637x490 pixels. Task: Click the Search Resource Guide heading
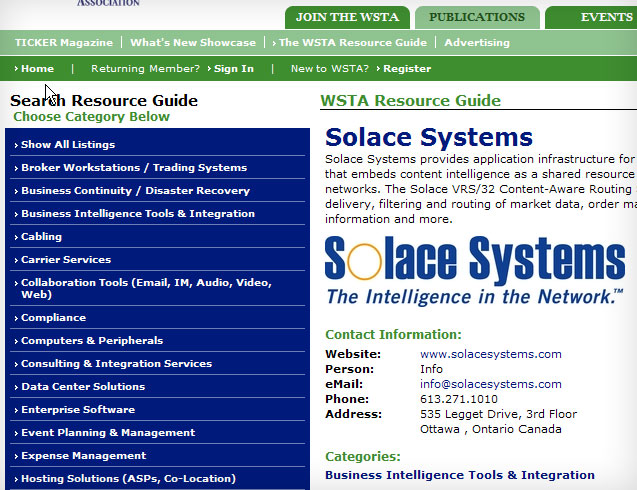pos(104,100)
